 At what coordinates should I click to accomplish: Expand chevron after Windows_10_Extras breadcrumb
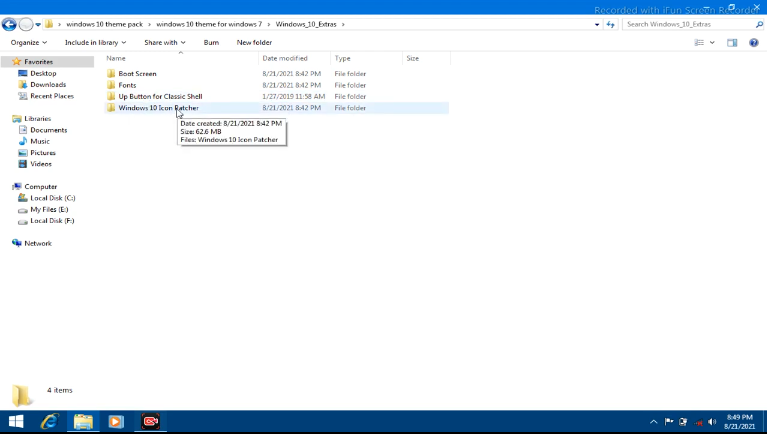[x=343, y=24]
